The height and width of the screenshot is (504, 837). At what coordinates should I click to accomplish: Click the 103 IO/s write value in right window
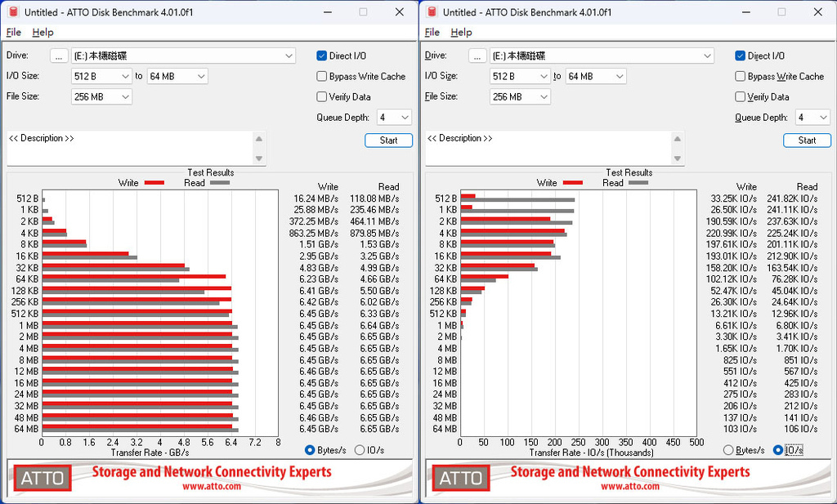(741, 429)
